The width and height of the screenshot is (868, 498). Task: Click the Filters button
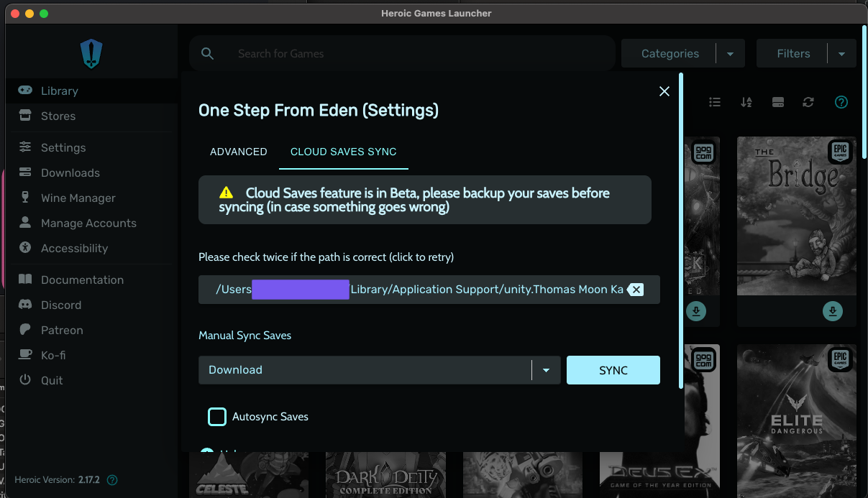793,53
